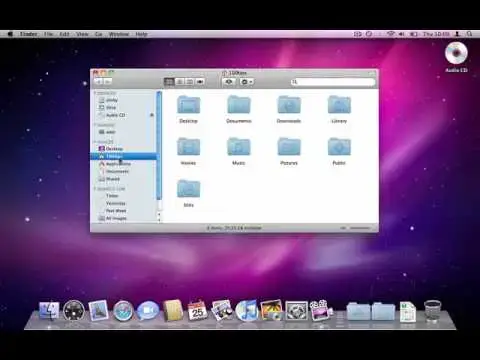
Task: Select the Public folder icon
Action: point(339,147)
